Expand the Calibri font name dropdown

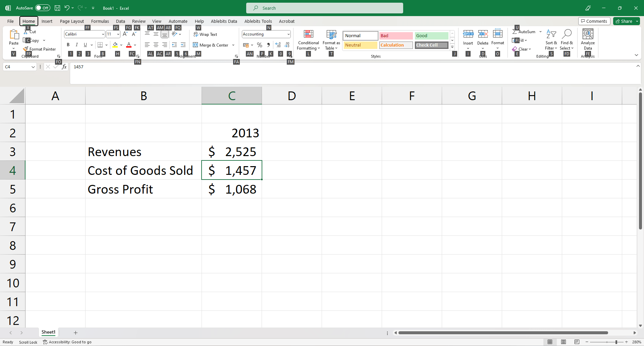[x=103, y=34]
